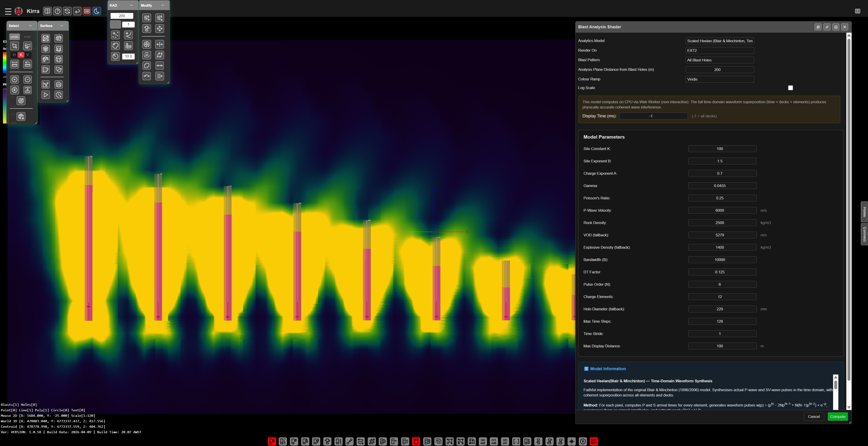
Task: Click the Modify align arrows icon
Action: (x=160, y=76)
